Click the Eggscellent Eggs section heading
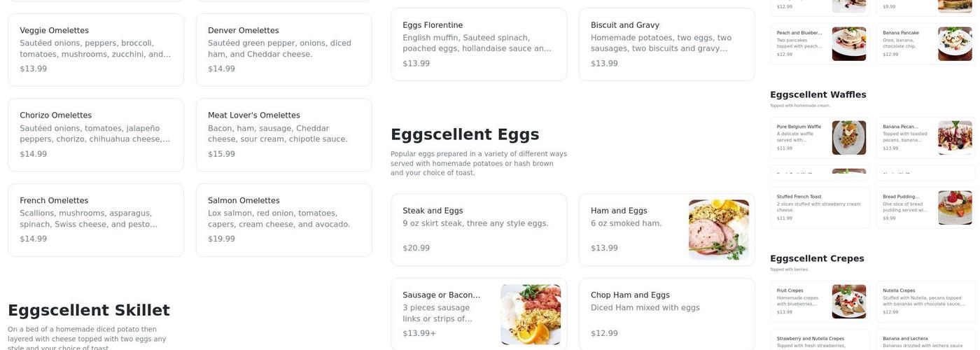 tap(465, 134)
